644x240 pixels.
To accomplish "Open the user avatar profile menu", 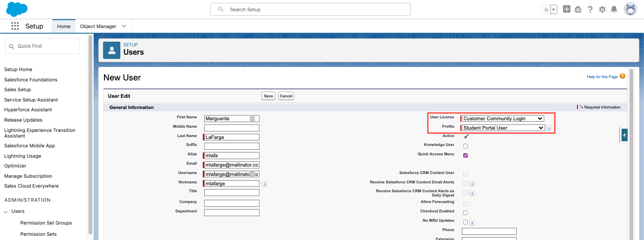I will (x=630, y=9).
